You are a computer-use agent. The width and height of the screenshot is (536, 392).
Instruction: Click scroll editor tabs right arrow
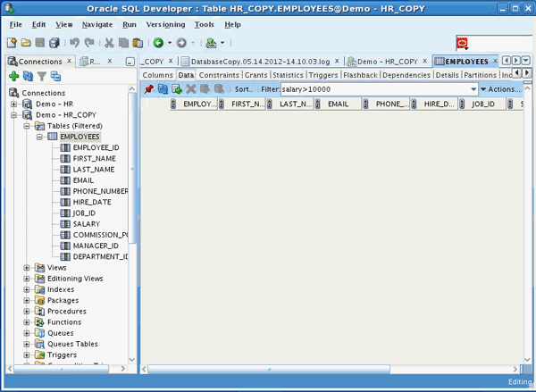(x=516, y=61)
